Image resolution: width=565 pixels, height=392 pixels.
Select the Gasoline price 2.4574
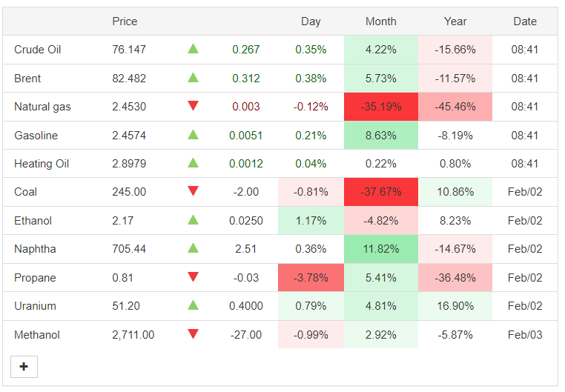click(129, 136)
